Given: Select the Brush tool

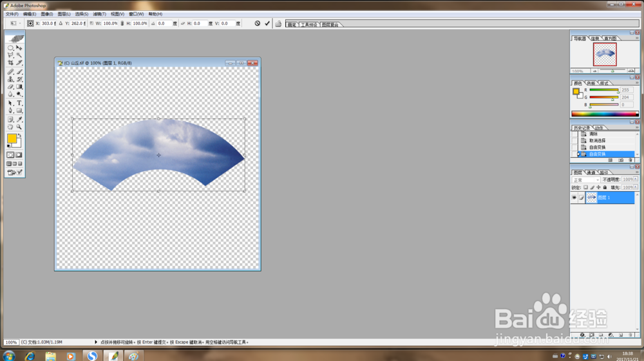Looking at the screenshot, I should (19, 72).
